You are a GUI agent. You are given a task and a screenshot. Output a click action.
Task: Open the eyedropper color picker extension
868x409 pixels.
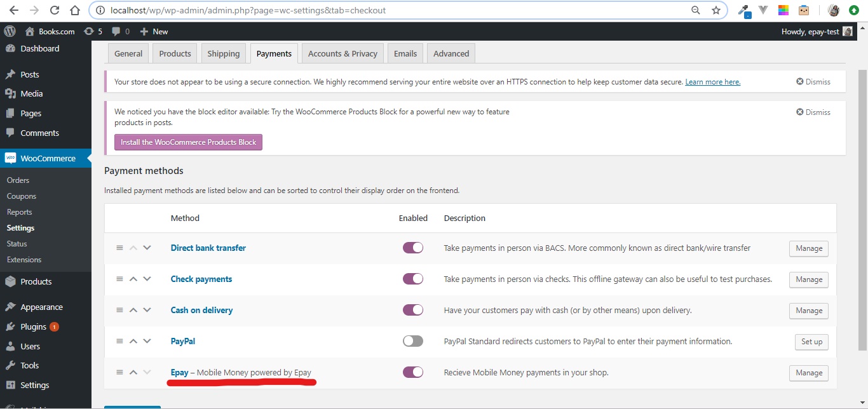743,10
